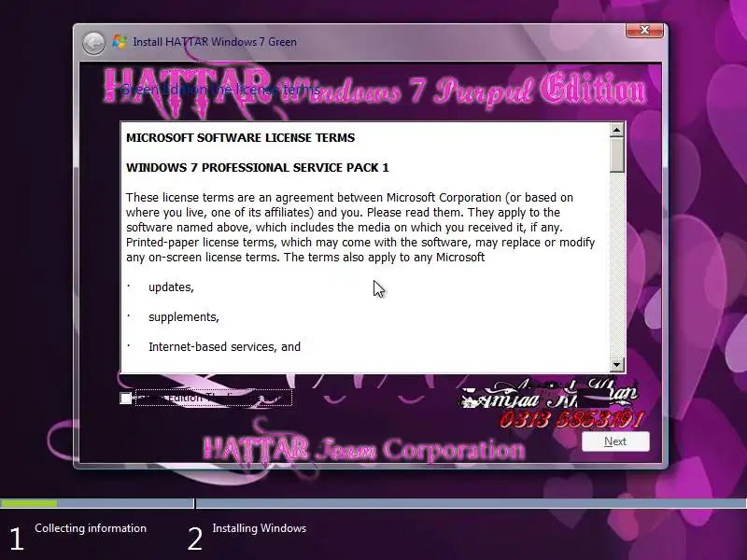Click the Next button
This screenshot has height=560, width=747.
point(615,441)
